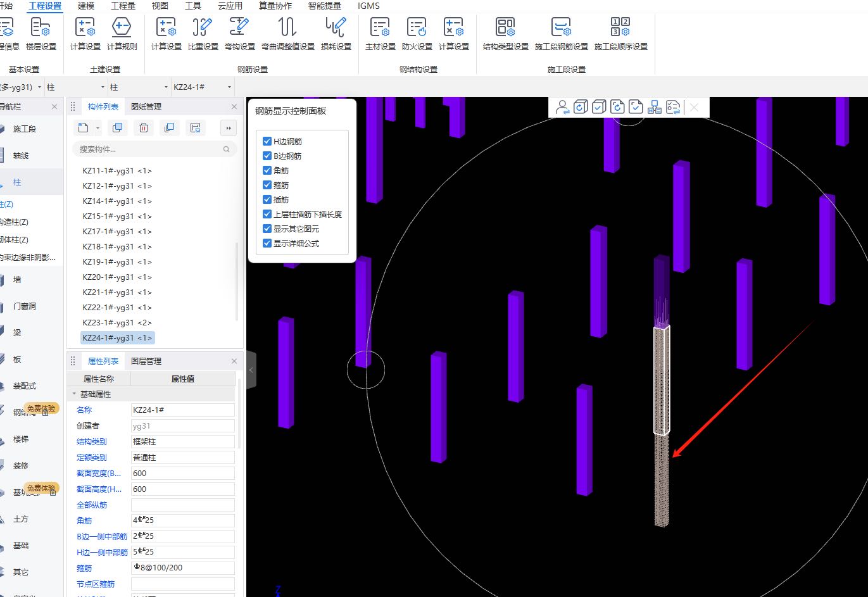This screenshot has width=868, height=597.
Task: Collapse the side panel with the arrow handle
Action: point(251,370)
